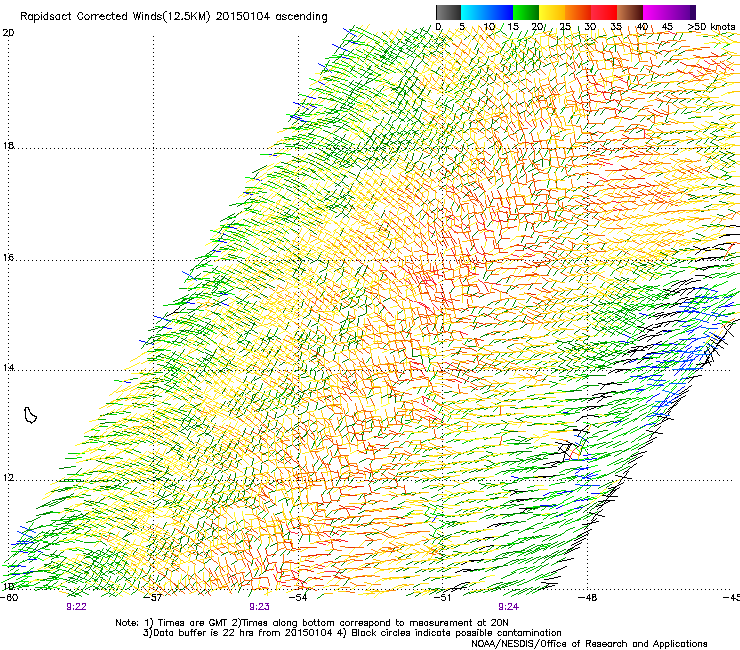Screen dimensions: 740x650
Task: Click the latitude label '20'
Action: point(8,33)
